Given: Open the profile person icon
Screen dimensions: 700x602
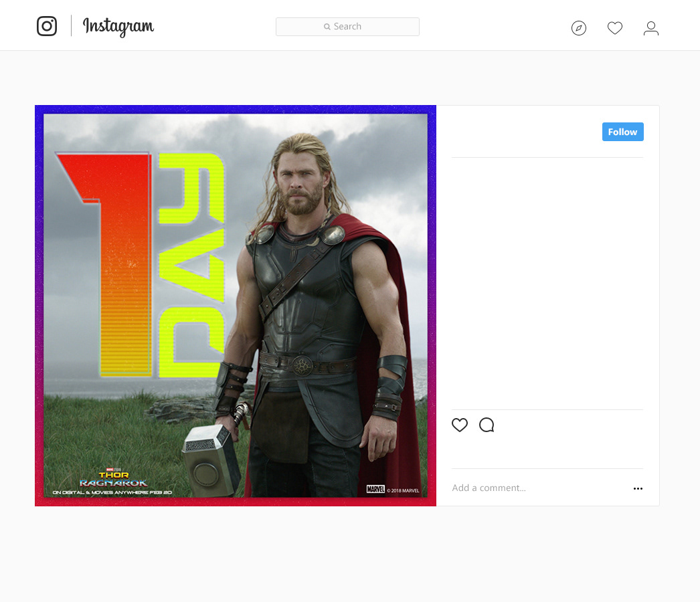Looking at the screenshot, I should click(x=651, y=28).
